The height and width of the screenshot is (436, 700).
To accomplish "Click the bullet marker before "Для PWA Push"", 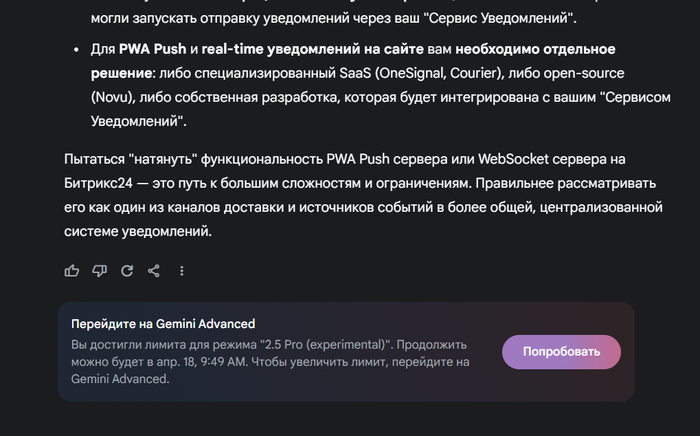I will click(79, 49).
